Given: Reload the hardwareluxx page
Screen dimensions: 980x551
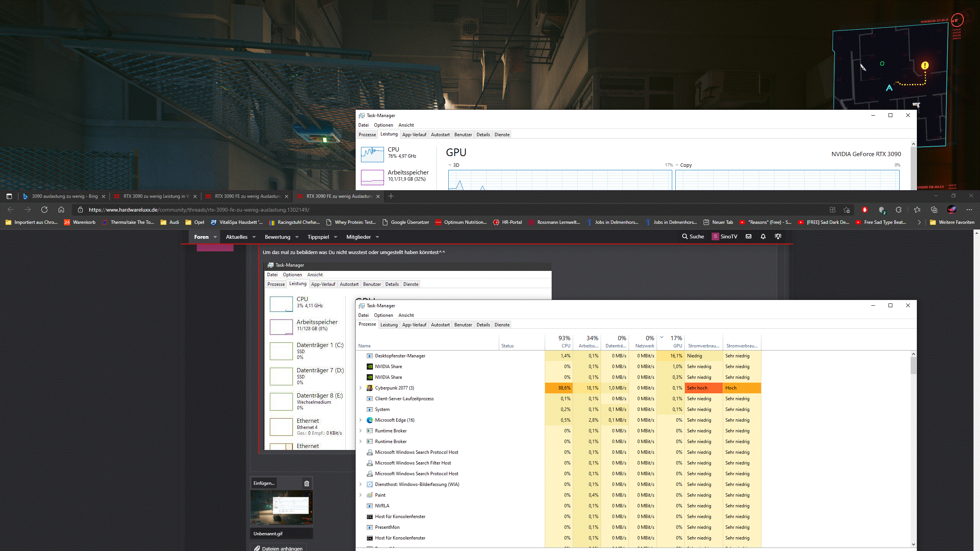Looking at the screenshot, I should (x=44, y=210).
